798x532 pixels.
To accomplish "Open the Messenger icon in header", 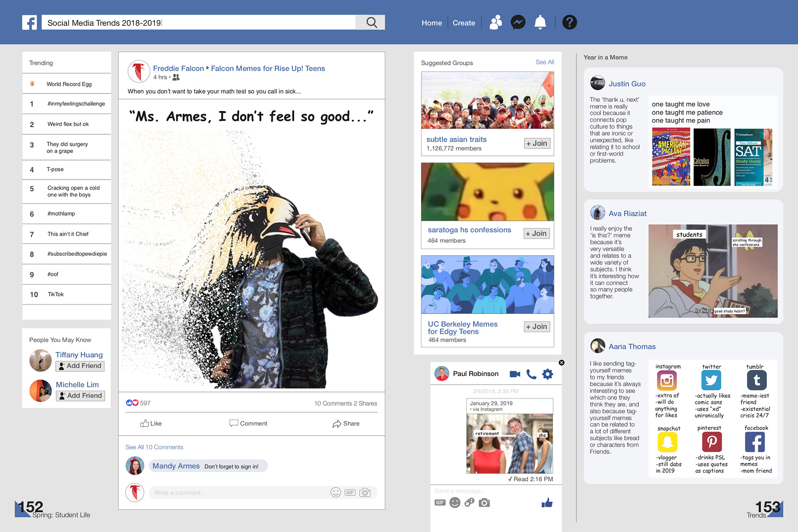I will click(518, 22).
